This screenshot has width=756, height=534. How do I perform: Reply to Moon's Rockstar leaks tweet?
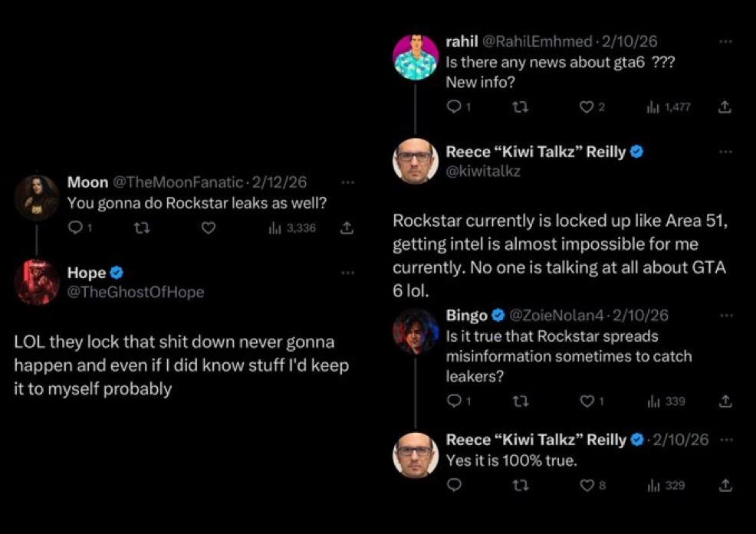pos(75,228)
